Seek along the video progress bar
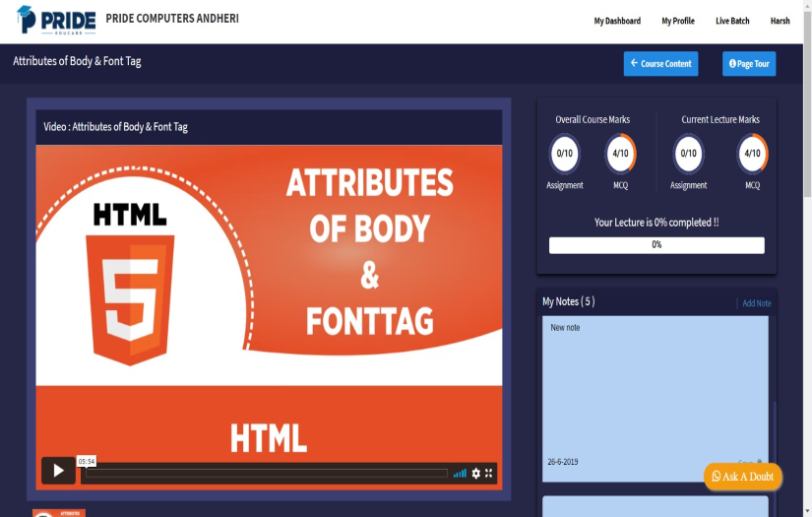The width and height of the screenshot is (812, 517). 267,473
